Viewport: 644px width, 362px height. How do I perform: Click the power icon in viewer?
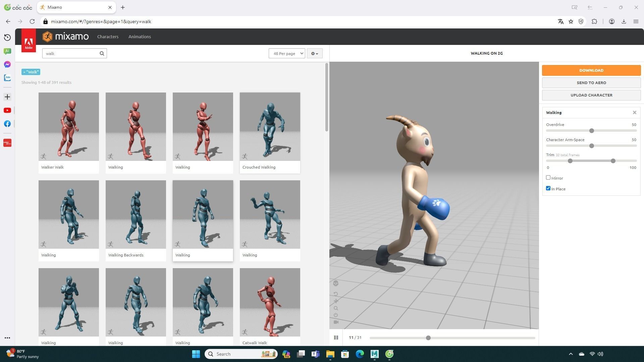(x=336, y=315)
